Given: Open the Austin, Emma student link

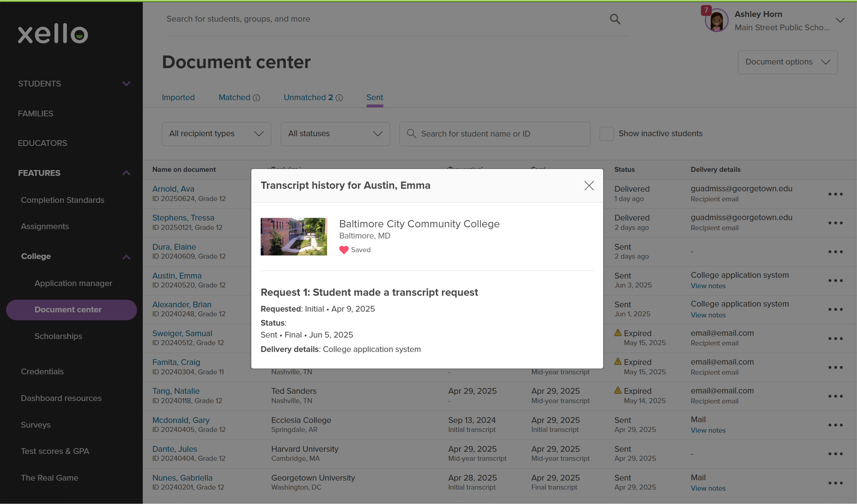Looking at the screenshot, I should 177,276.
